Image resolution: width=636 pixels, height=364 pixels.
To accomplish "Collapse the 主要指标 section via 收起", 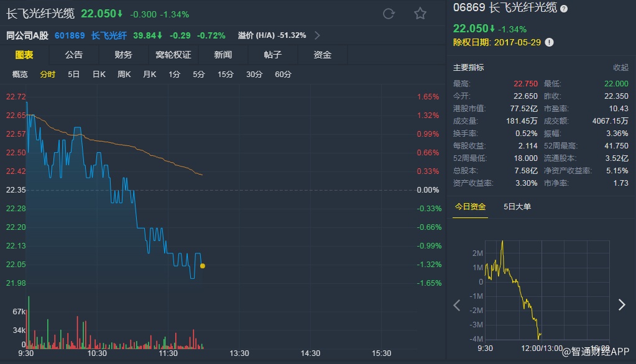I will (x=620, y=68).
